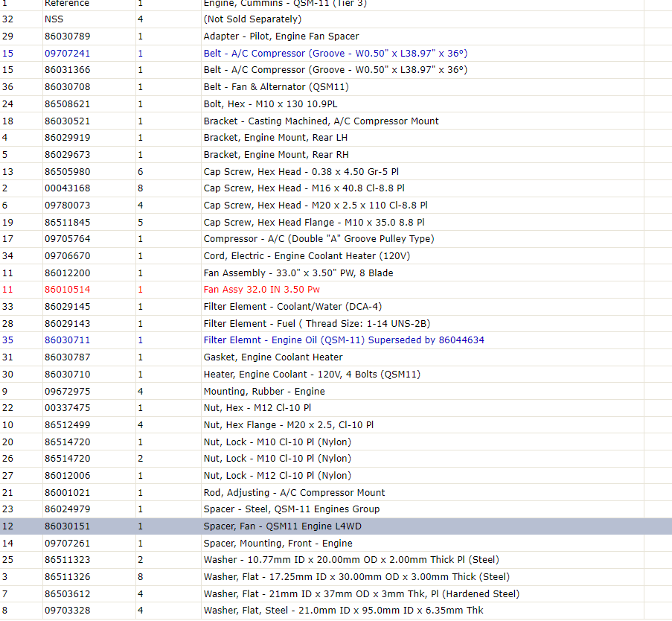This screenshot has height=621, width=672.
Task: Click Rod, Adjusting - A/C Compressor Mount
Action: point(294,493)
